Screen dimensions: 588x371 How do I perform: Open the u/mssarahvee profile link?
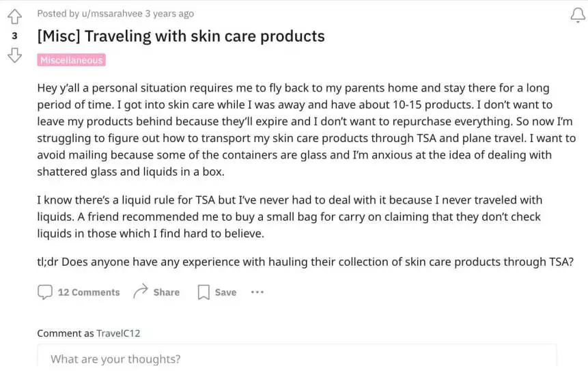[x=117, y=14]
